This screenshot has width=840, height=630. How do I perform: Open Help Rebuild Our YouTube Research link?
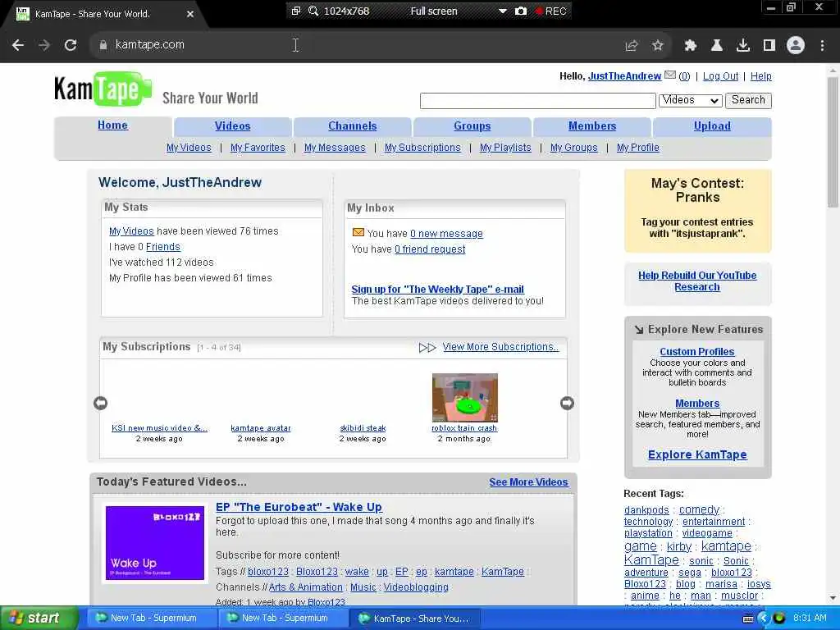697,281
